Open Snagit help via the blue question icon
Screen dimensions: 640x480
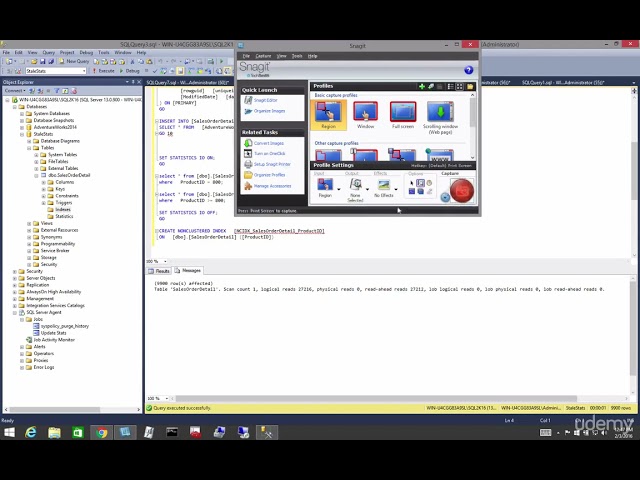tap(469, 70)
